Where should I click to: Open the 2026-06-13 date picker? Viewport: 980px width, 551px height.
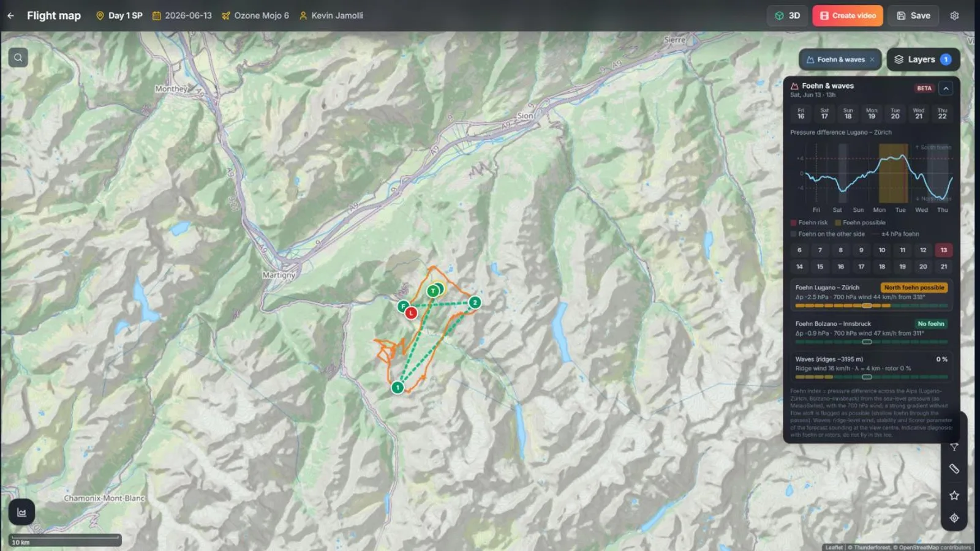[x=182, y=16]
